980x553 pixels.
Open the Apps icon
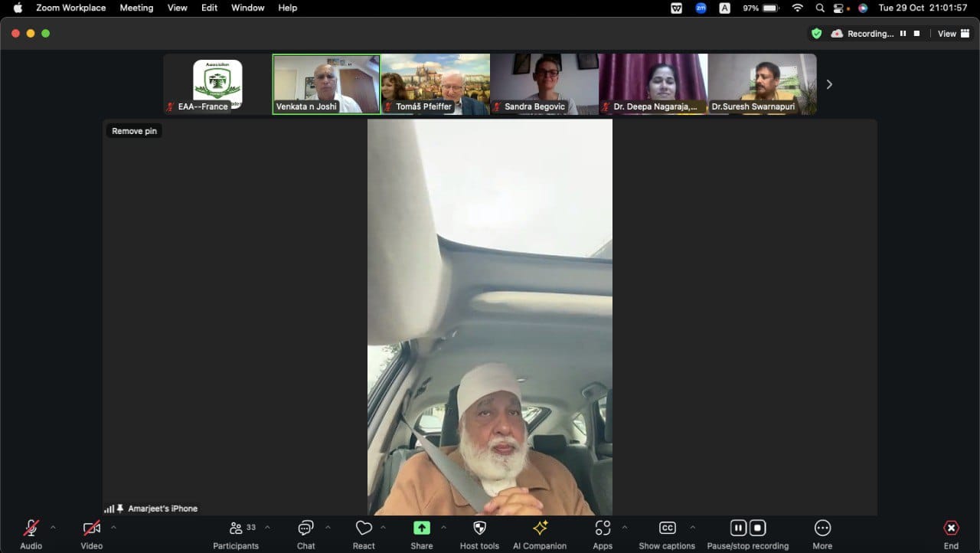(603, 528)
